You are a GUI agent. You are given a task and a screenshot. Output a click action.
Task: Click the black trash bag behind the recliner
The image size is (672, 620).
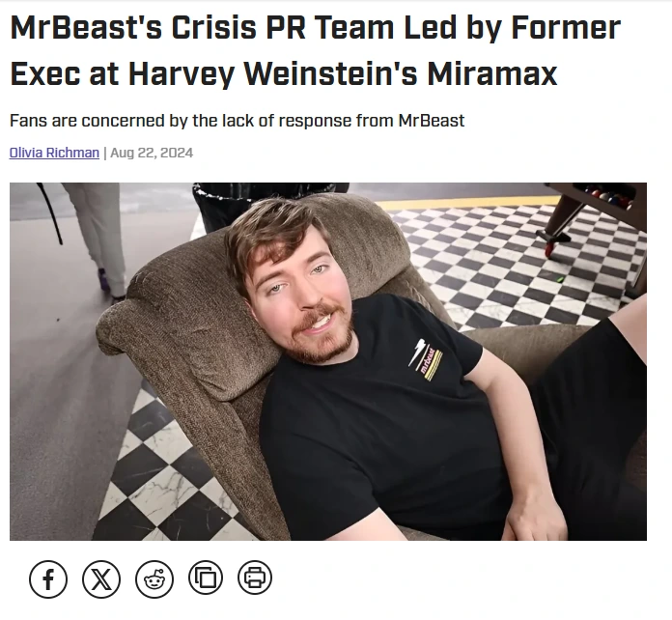[x=223, y=202]
